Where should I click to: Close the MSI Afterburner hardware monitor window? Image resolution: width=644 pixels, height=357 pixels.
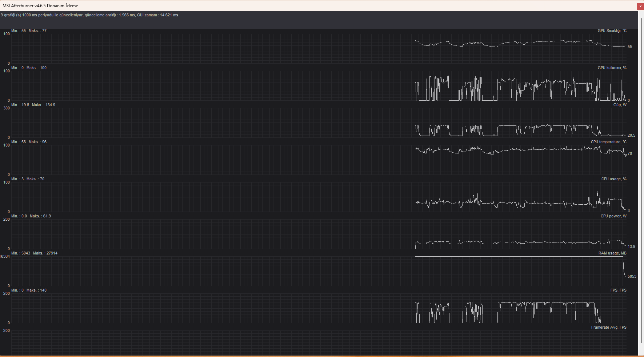tap(640, 6)
